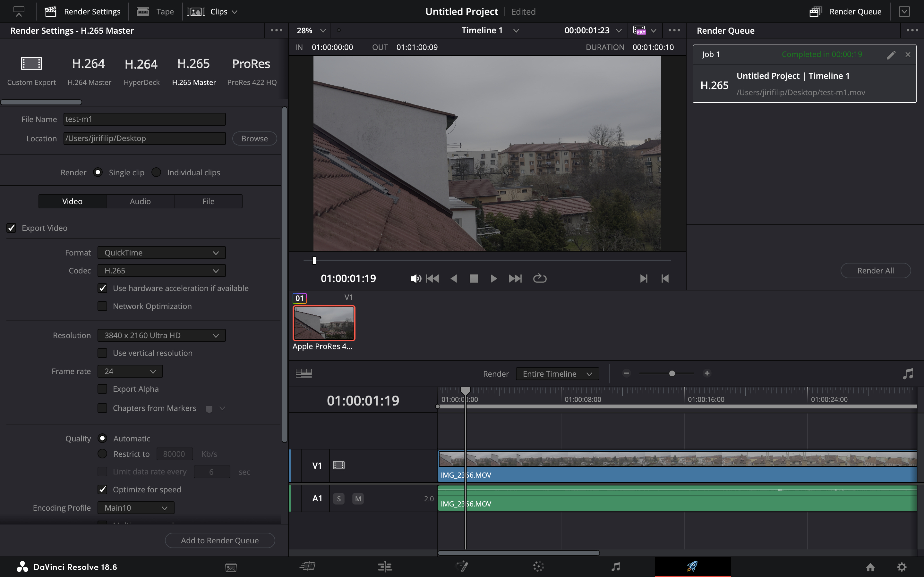Open Entire Timeline render range dropdown

point(557,374)
